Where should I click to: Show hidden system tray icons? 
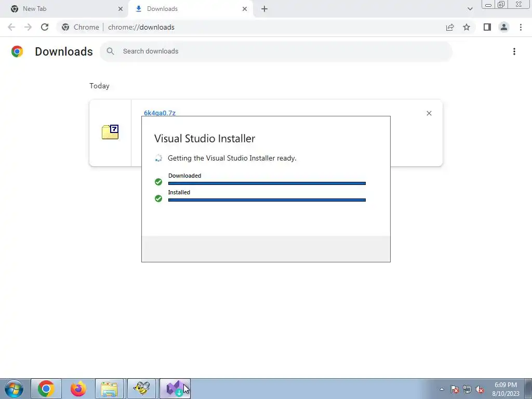(x=442, y=389)
